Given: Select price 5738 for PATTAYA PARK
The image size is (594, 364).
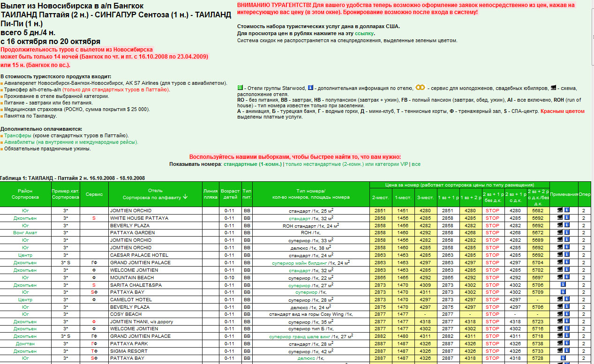Looking at the screenshot, I should tap(538, 343).
